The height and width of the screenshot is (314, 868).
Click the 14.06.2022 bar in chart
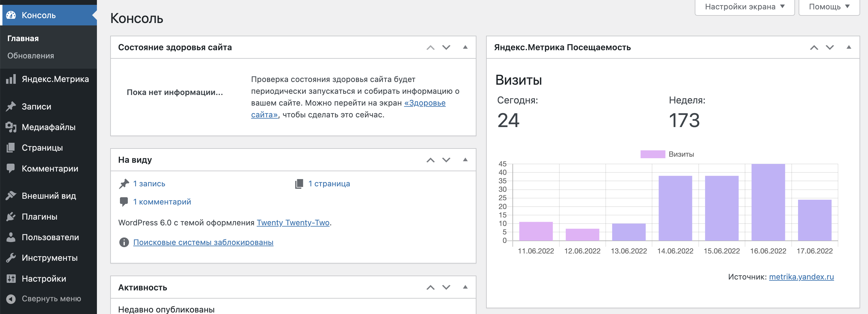(x=675, y=208)
